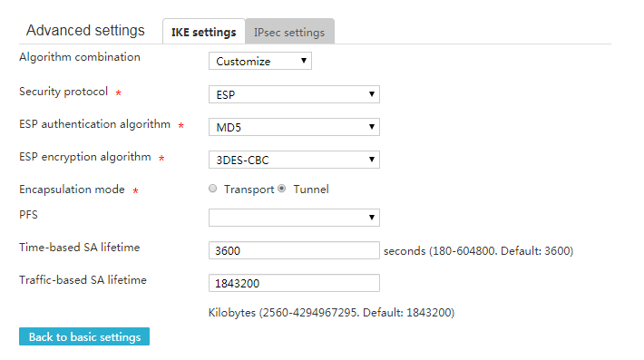The image size is (644, 360).
Task: Click the Back to basic settings button
Action: point(84,336)
